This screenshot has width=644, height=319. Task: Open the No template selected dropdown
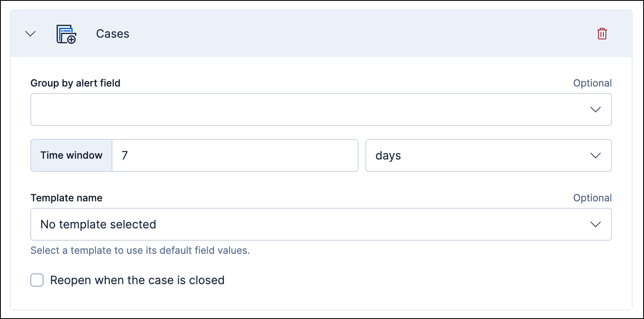(x=320, y=224)
